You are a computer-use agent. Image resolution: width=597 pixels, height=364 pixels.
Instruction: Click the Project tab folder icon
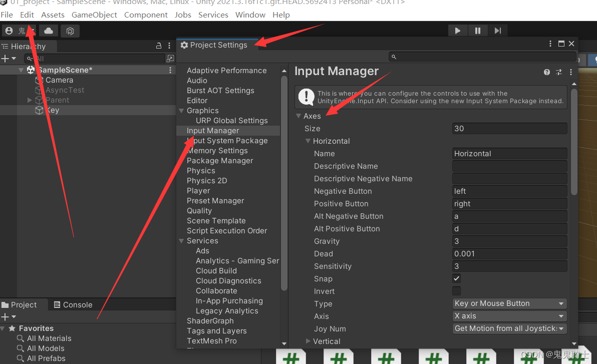(5, 305)
